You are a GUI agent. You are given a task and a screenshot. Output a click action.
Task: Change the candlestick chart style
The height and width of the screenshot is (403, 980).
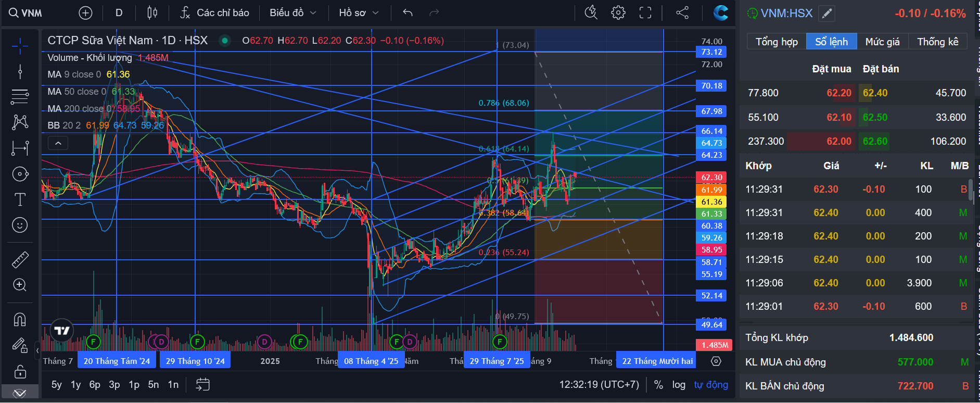coord(152,12)
